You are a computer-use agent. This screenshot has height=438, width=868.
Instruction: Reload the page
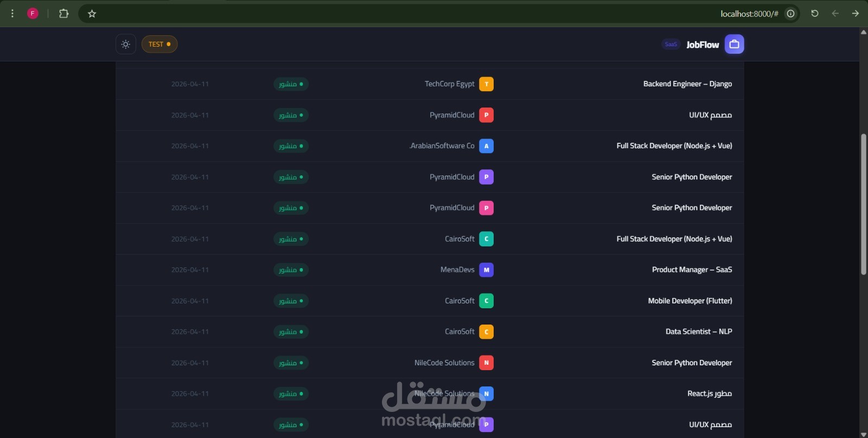(x=815, y=14)
